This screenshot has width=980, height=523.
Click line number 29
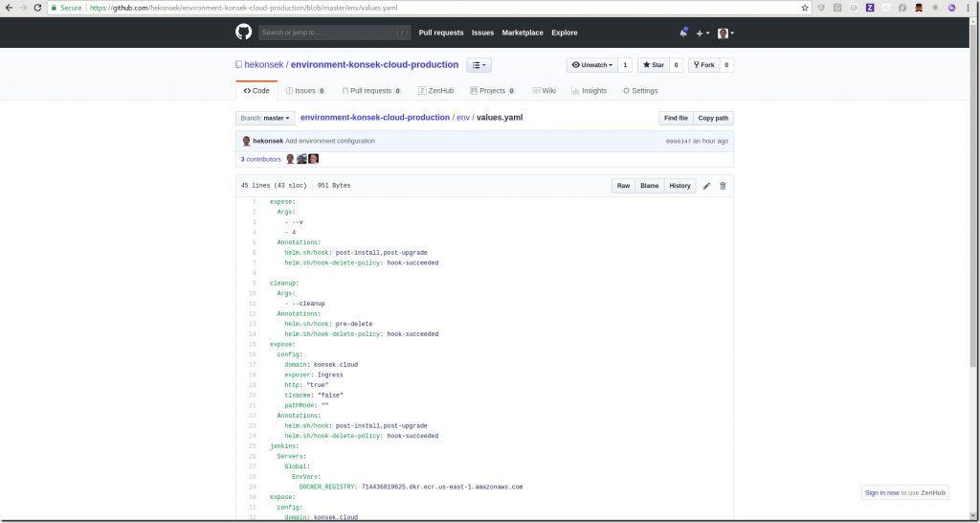[x=253, y=487]
